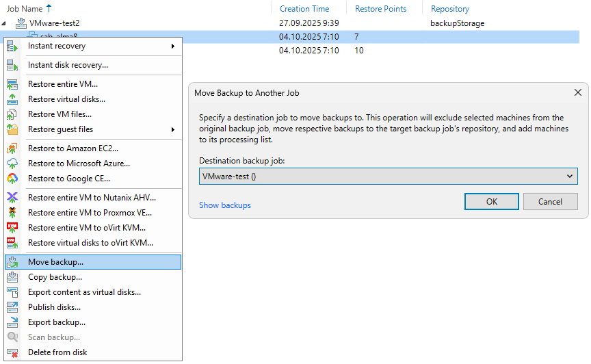Click the Google CE restore icon
The height and width of the screenshot is (364, 591).
(12, 179)
